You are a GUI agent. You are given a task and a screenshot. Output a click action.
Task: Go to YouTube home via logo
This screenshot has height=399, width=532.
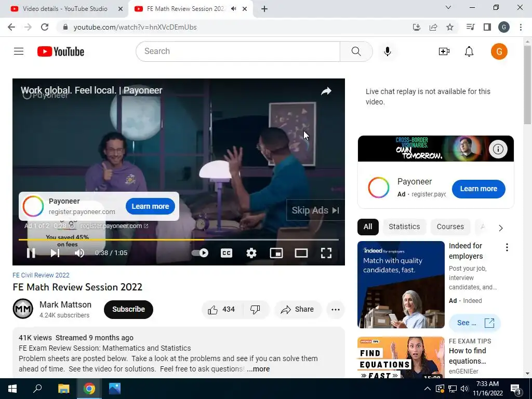61,51
